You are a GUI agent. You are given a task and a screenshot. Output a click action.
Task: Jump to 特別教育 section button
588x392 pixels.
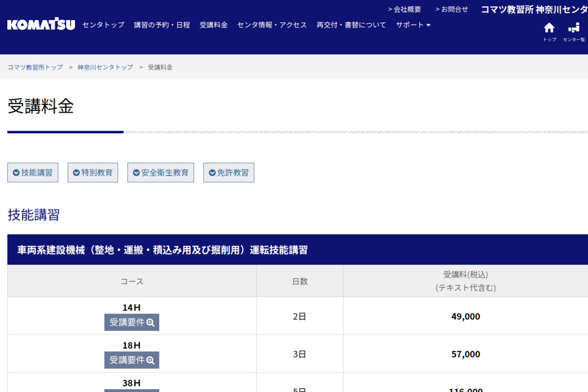pyautogui.click(x=93, y=173)
